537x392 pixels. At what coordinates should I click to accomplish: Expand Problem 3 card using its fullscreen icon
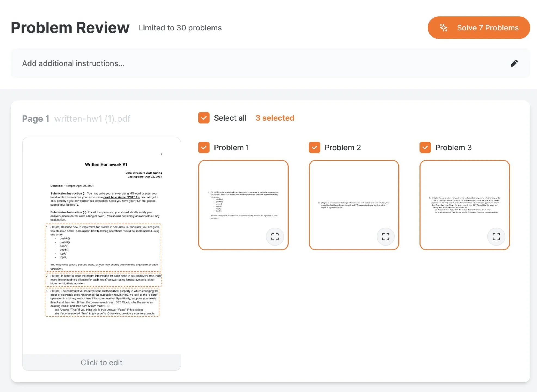[x=496, y=237]
